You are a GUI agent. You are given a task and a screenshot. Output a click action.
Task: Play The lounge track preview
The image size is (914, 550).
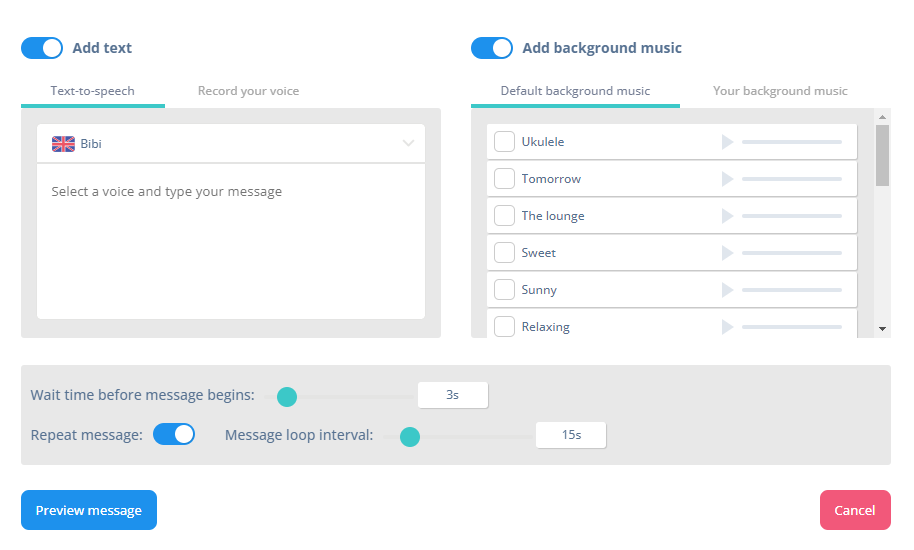(x=727, y=216)
